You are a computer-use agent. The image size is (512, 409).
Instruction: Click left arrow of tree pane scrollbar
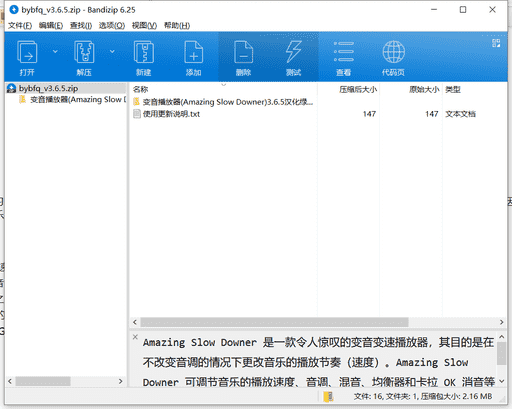tap(10, 381)
